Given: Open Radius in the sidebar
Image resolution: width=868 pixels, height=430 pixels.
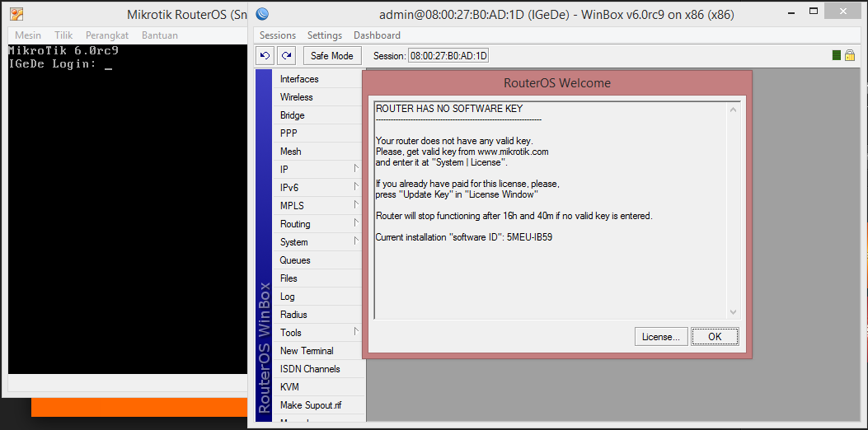Looking at the screenshot, I should (318, 315).
